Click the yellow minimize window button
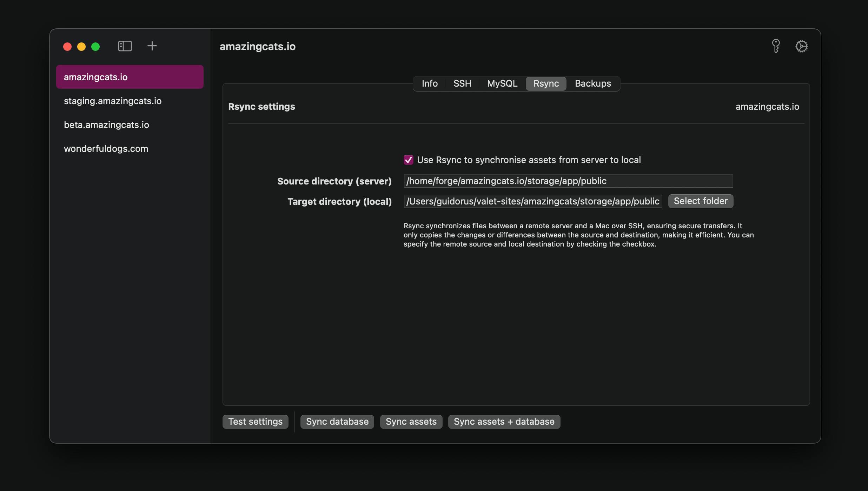This screenshot has height=491, width=868. click(81, 47)
